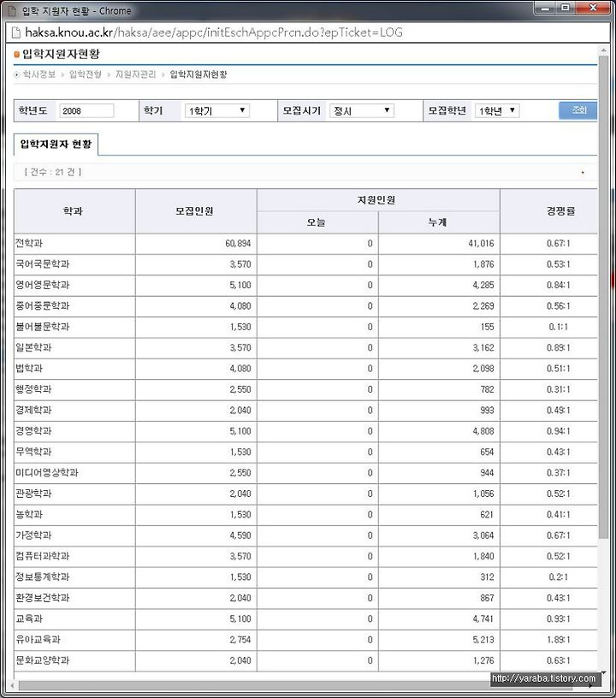Close the Chrome popup window
Image resolution: width=616 pixels, height=698 pixels.
point(592,8)
